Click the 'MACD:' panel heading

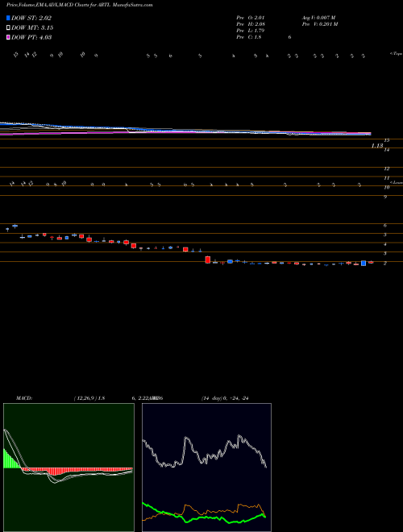(x=24, y=398)
